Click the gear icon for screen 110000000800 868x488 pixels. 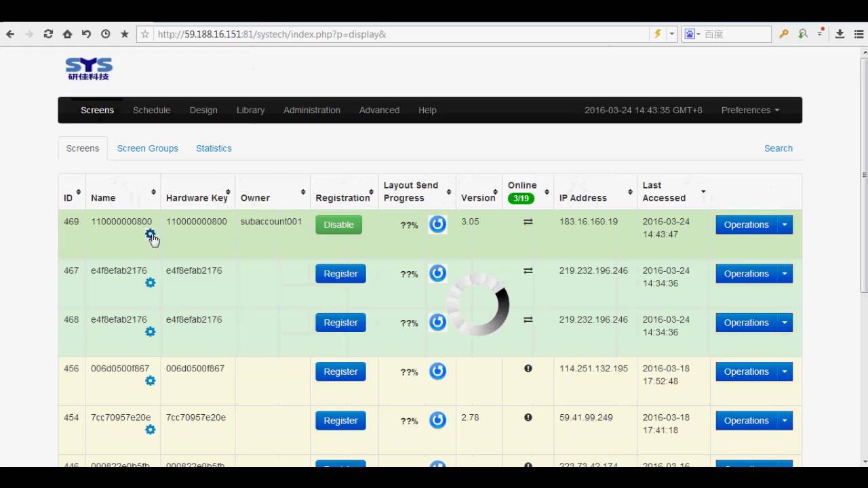coord(150,234)
